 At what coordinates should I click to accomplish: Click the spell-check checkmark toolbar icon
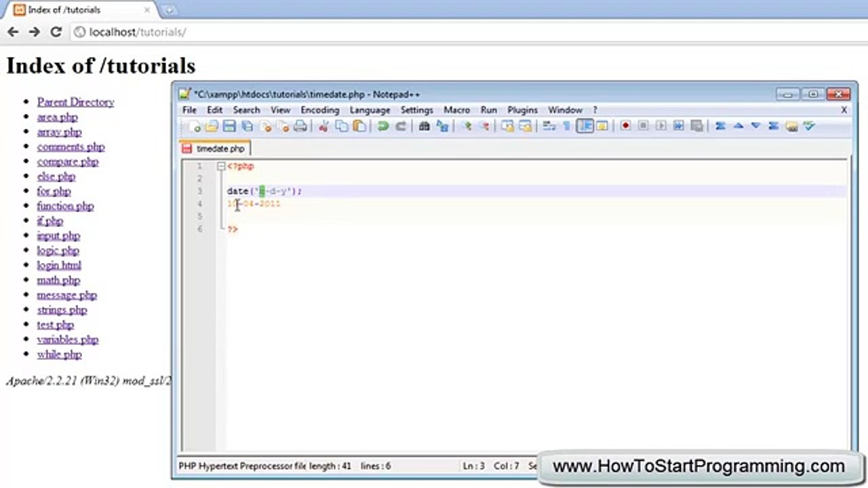click(809, 126)
